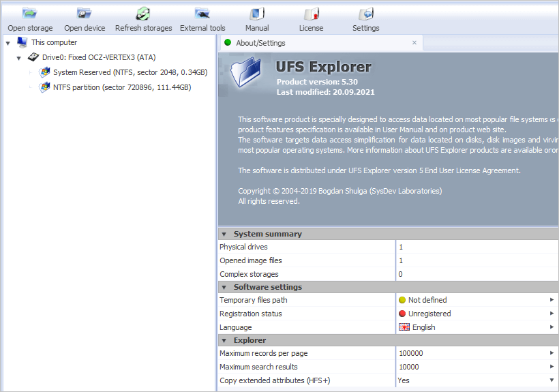Screen dimensions: 559x392
Task: Click red indicator beside Unregistered
Action: (x=402, y=314)
